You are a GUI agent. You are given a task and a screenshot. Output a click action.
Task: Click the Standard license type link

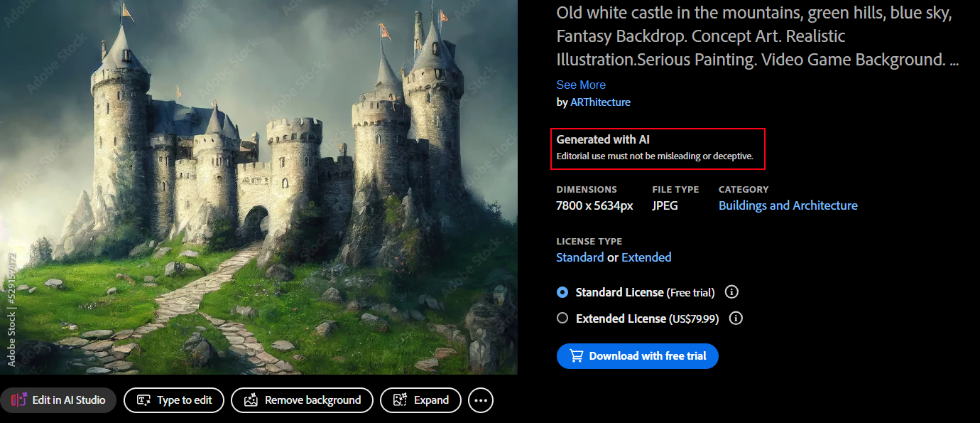[579, 257]
